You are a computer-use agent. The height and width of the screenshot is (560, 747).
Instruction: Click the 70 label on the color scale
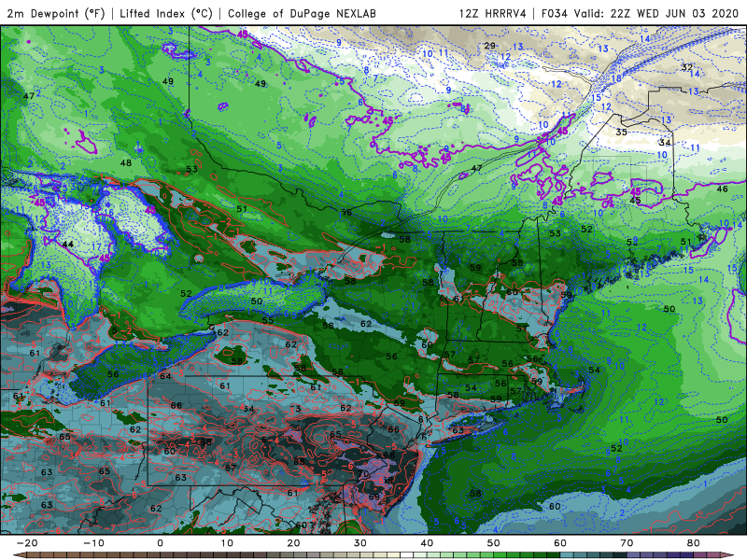tap(627, 543)
